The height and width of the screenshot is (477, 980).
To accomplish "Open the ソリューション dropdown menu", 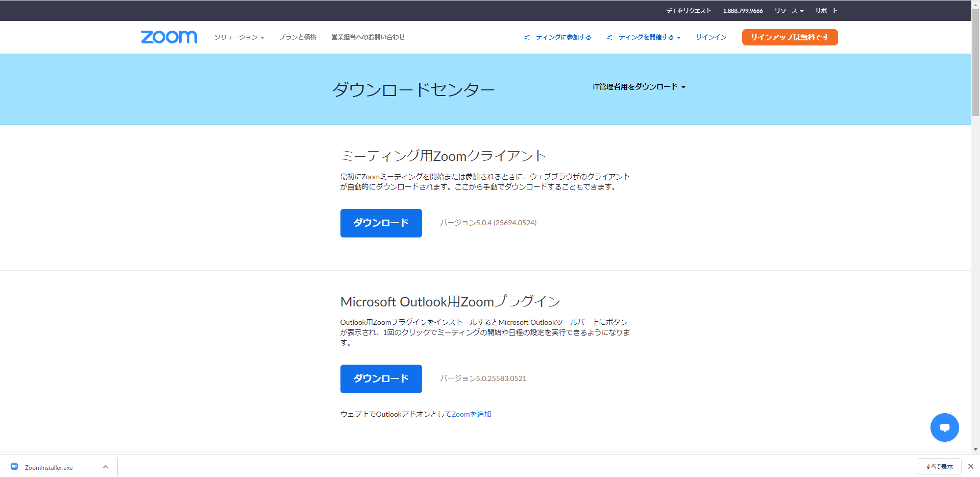I will coord(239,37).
